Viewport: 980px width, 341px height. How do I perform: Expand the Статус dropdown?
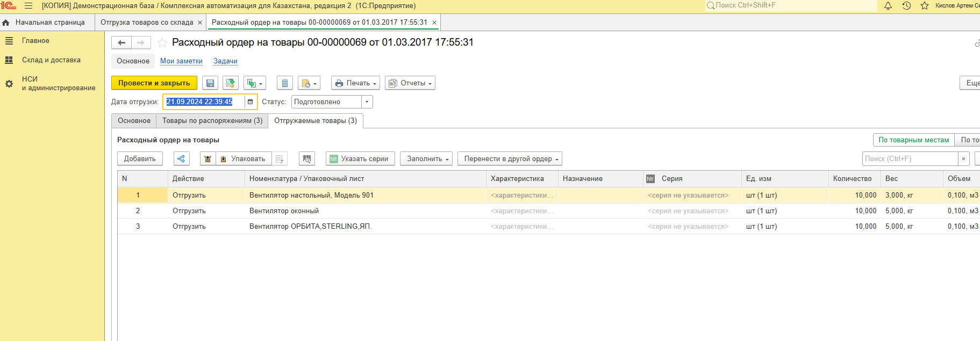click(x=367, y=102)
